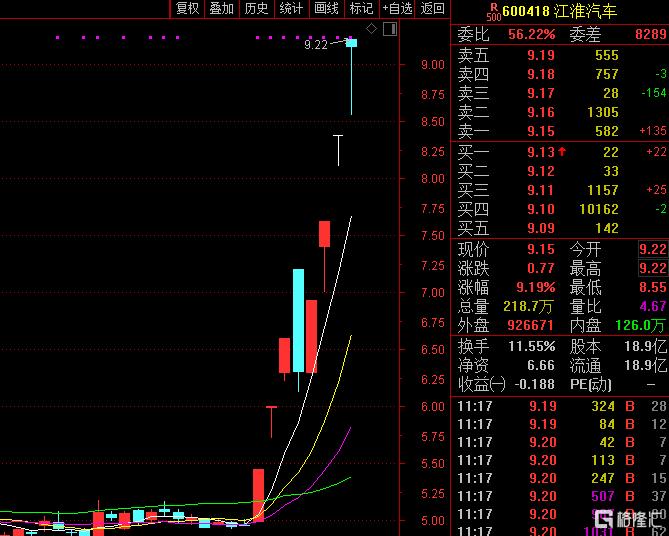Open the 统计 statistics tool
The height and width of the screenshot is (536, 669).
(x=291, y=9)
